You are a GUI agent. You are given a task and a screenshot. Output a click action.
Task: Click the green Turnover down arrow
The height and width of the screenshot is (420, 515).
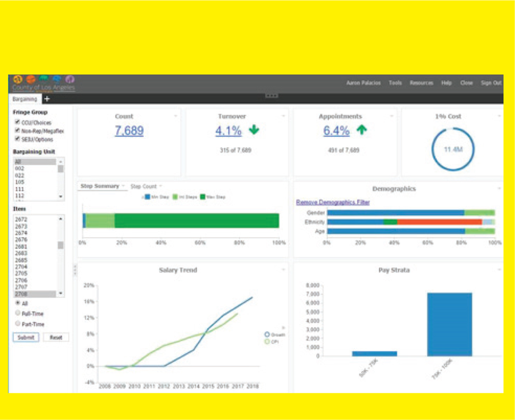(x=254, y=130)
